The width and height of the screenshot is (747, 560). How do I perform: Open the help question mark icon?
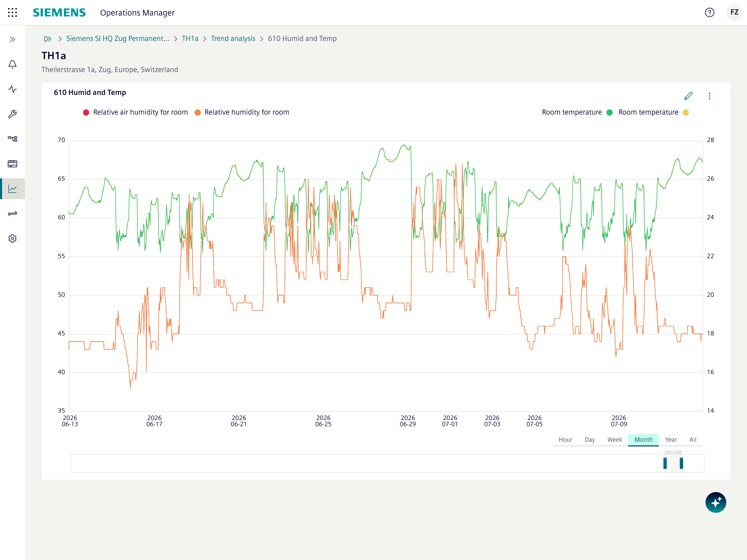click(x=709, y=12)
